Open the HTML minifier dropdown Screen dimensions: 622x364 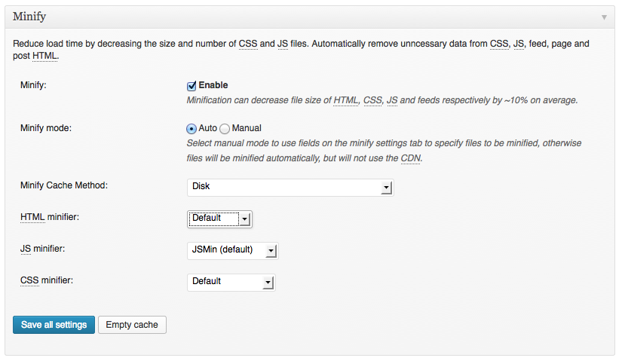[219, 219]
